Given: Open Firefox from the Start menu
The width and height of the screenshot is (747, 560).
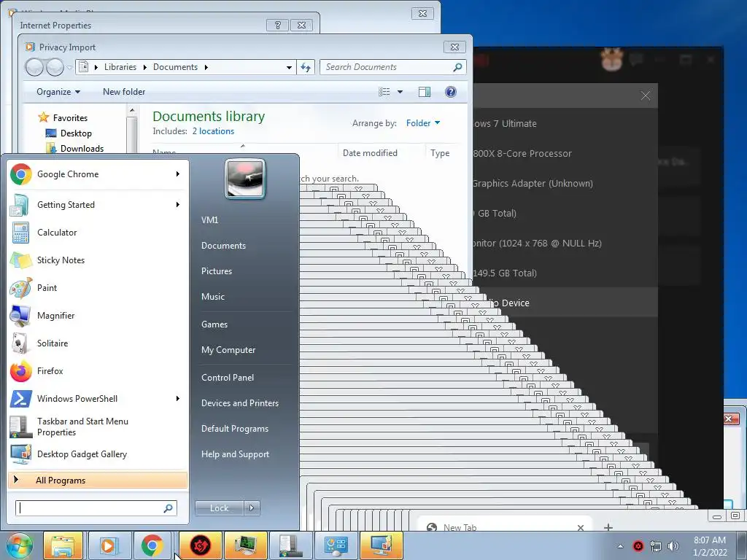Looking at the screenshot, I should 98,370.
